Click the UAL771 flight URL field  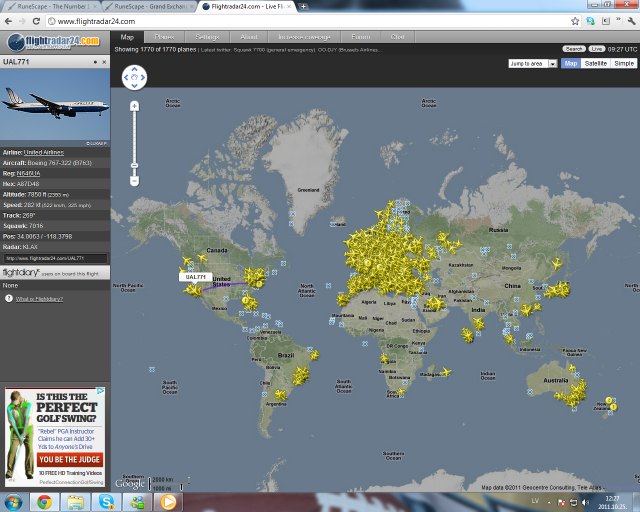click(55, 258)
